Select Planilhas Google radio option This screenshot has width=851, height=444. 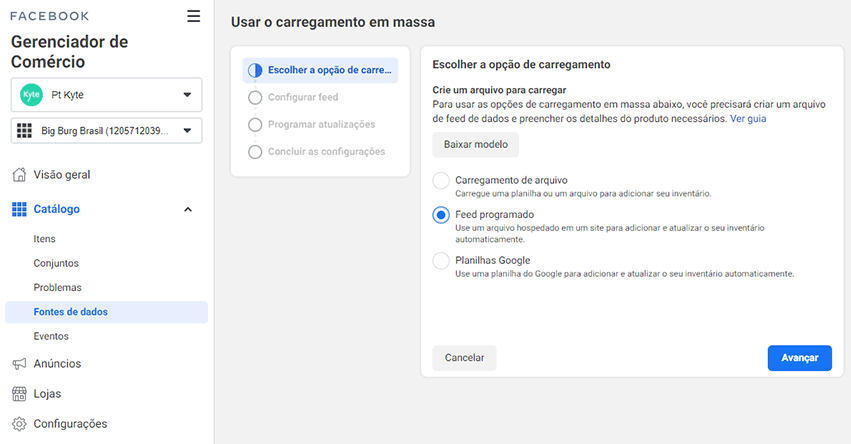point(441,261)
